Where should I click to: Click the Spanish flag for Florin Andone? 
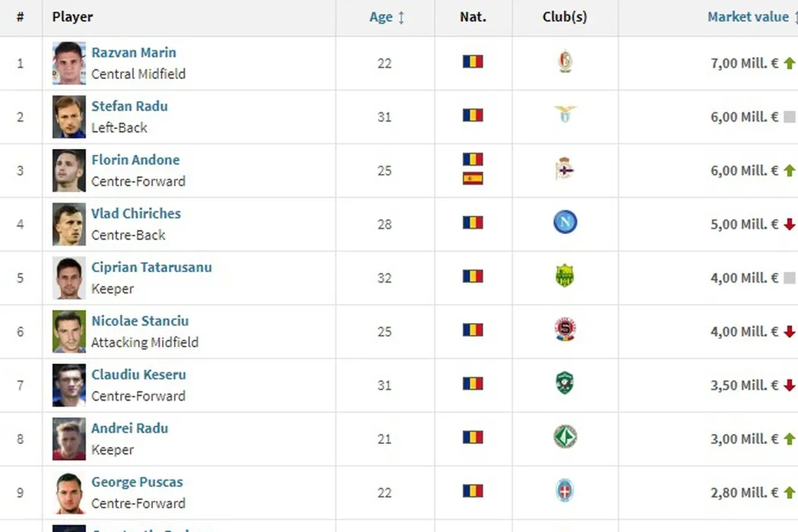click(473, 179)
